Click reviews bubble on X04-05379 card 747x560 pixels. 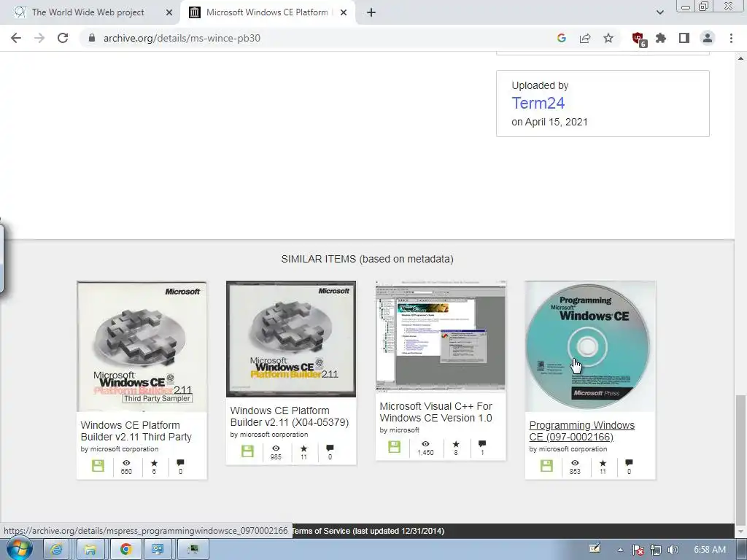coord(330,448)
